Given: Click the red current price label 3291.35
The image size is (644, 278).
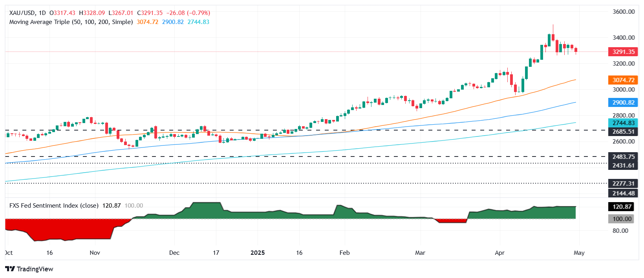Looking at the screenshot, I should (x=623, y=52).
